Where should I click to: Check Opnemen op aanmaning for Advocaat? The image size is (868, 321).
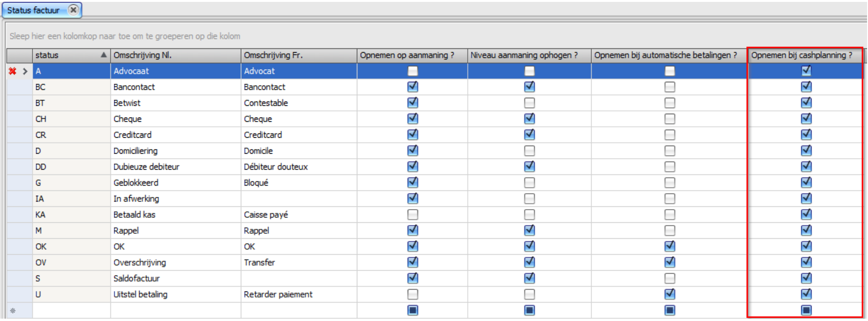pyautogui.click(x=412, y=71)
